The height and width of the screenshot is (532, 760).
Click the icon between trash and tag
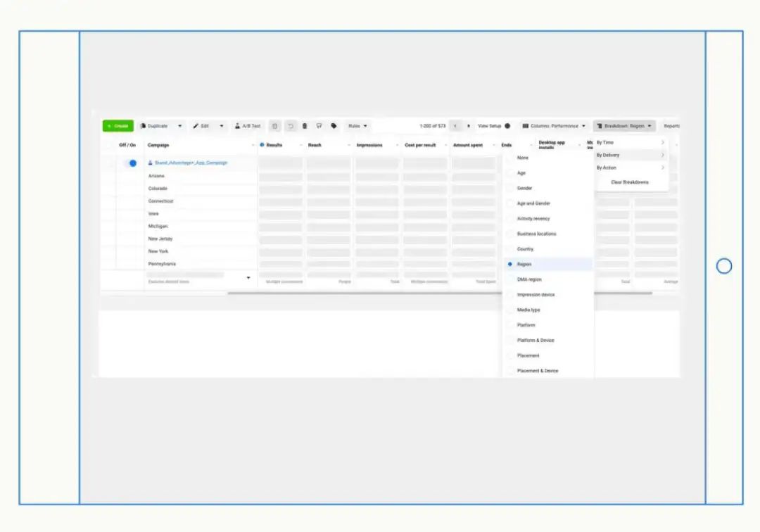tap(319, 126)
